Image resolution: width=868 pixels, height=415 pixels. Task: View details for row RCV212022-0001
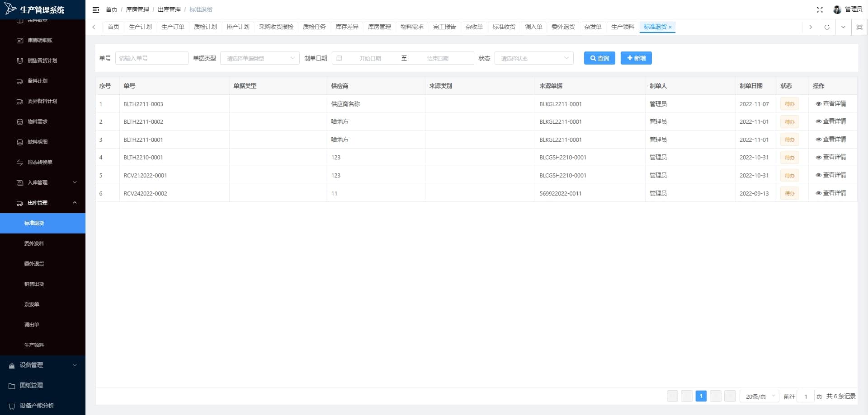click(831, 175)
